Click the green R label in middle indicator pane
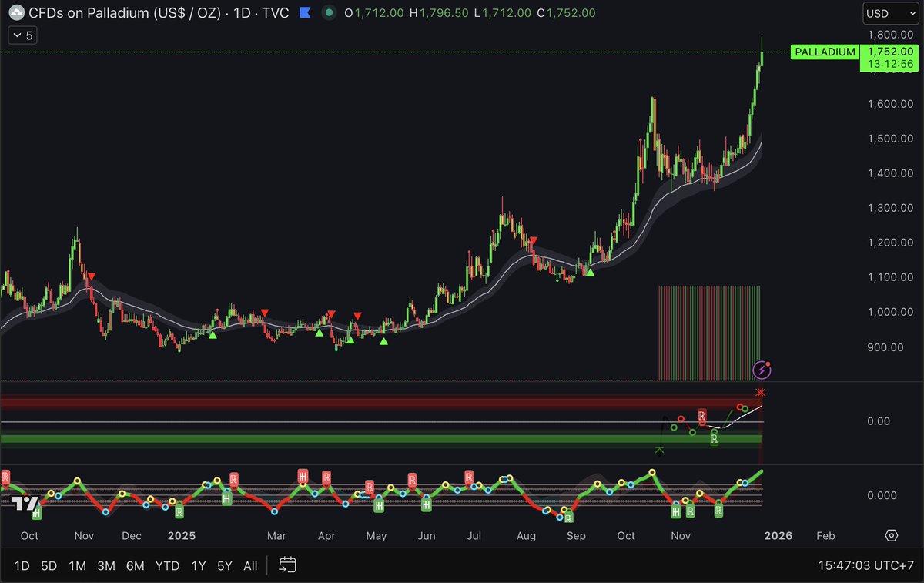The image size is (924, 583). (715, 439)
